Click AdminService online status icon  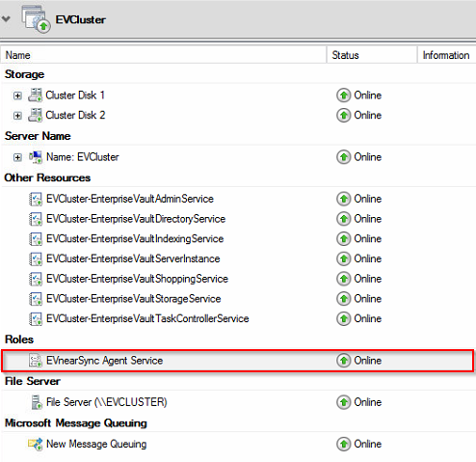coord(343,199)
